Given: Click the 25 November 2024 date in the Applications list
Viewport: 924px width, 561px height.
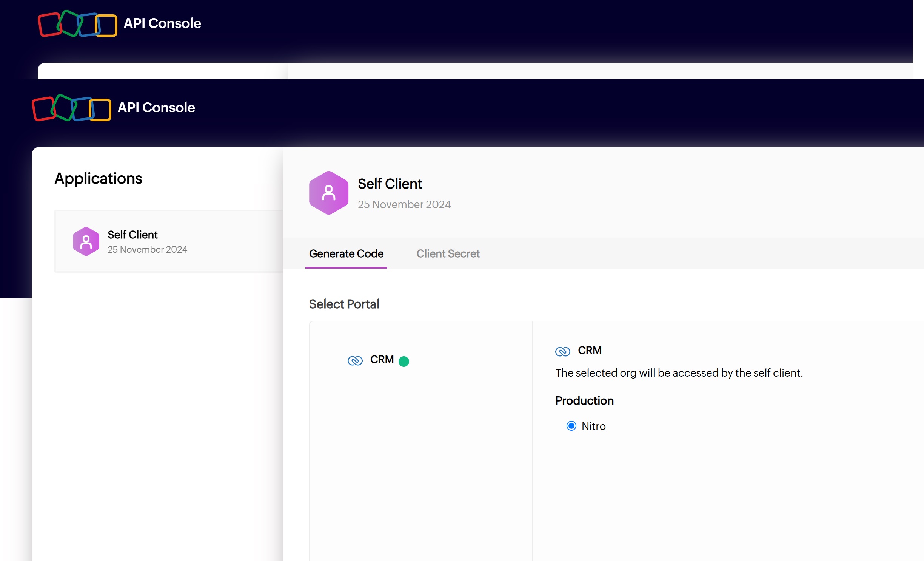Looking at the screenshot, I should 147,250.
